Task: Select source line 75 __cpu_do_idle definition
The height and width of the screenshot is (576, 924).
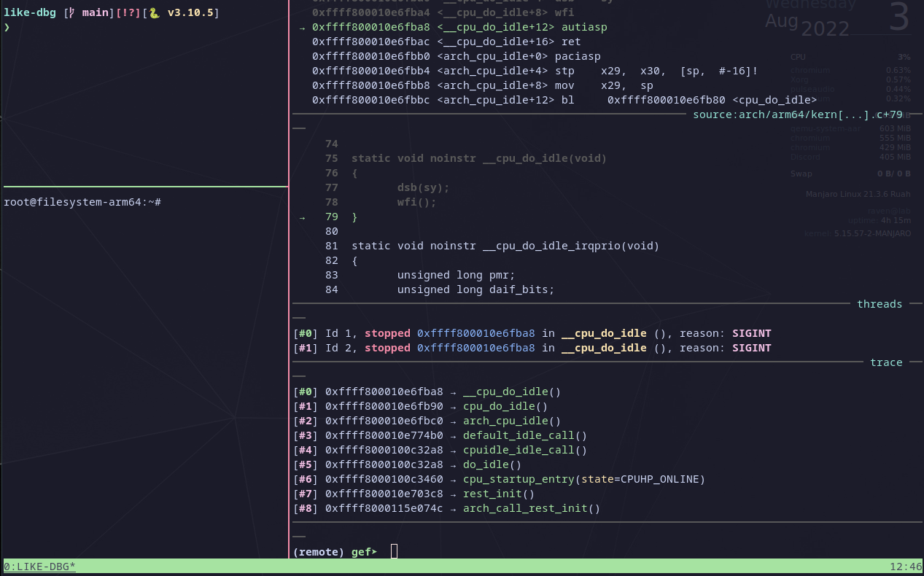Action: coord(466,158)
